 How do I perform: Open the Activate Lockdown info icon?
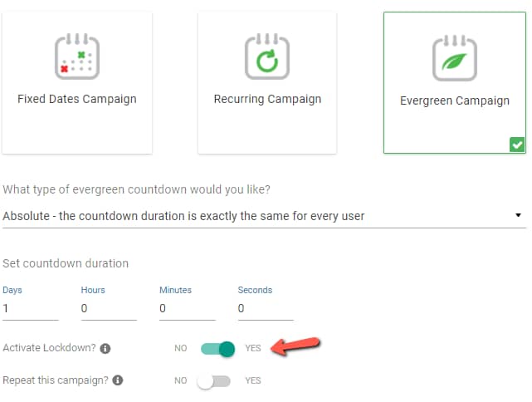[x=105, y=348]
